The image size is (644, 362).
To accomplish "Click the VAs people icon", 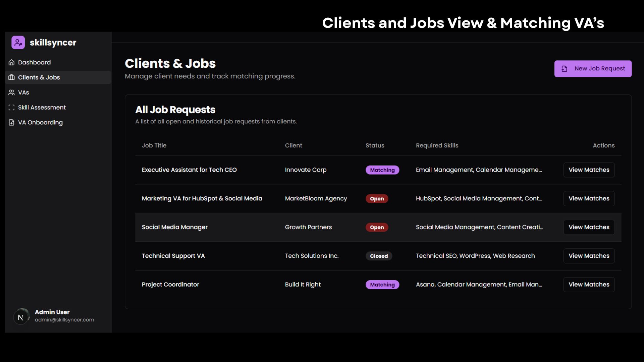I will tap(12, 93).
